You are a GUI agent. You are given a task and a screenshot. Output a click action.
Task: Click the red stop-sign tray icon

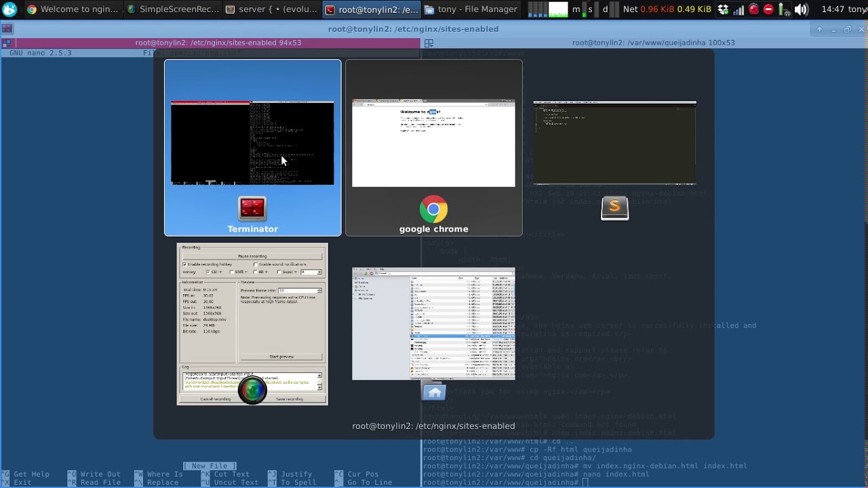(x=768, y=9)
